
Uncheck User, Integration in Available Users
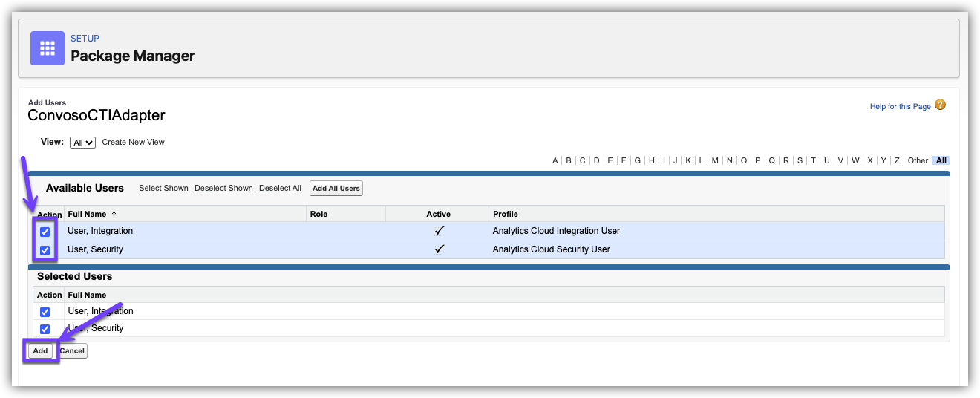pos(45,232)
